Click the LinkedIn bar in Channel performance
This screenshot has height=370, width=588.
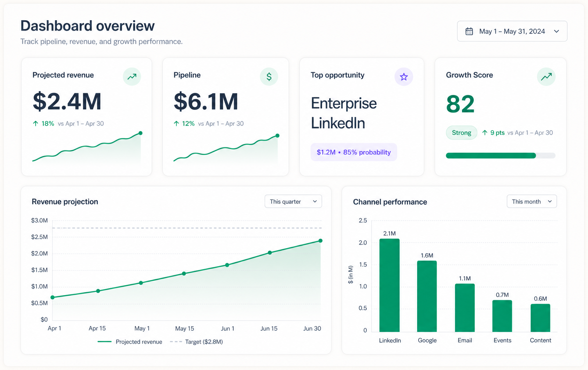coord(390,286)
